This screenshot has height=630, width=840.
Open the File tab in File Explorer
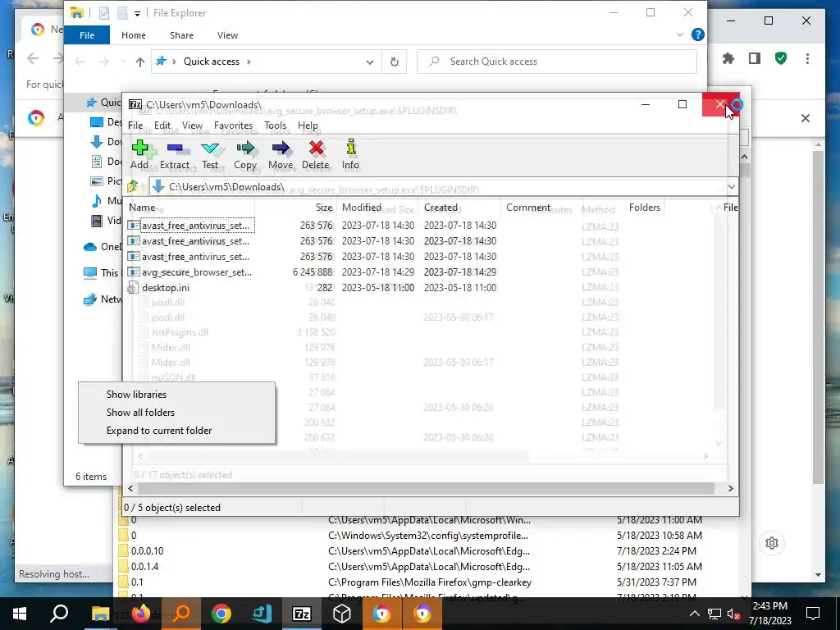click(x=87, y=35)
